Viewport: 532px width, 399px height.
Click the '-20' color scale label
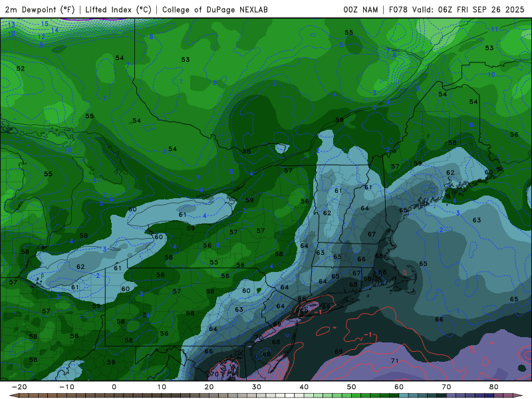click(19, 387)
